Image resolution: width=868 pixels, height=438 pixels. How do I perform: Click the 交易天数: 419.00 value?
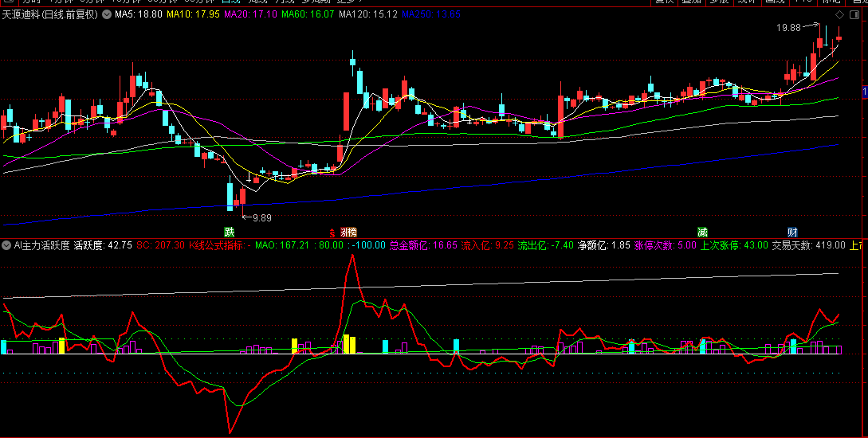(809, 245)
